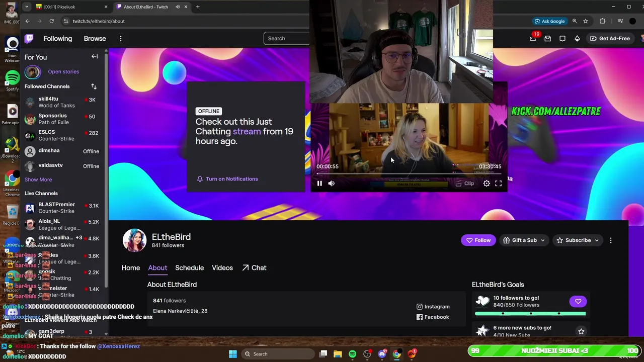Switch to the Pikseliuok browser tab
This screenshot has height=362, width=644.
pyautogui.click(x=71, y=7)
